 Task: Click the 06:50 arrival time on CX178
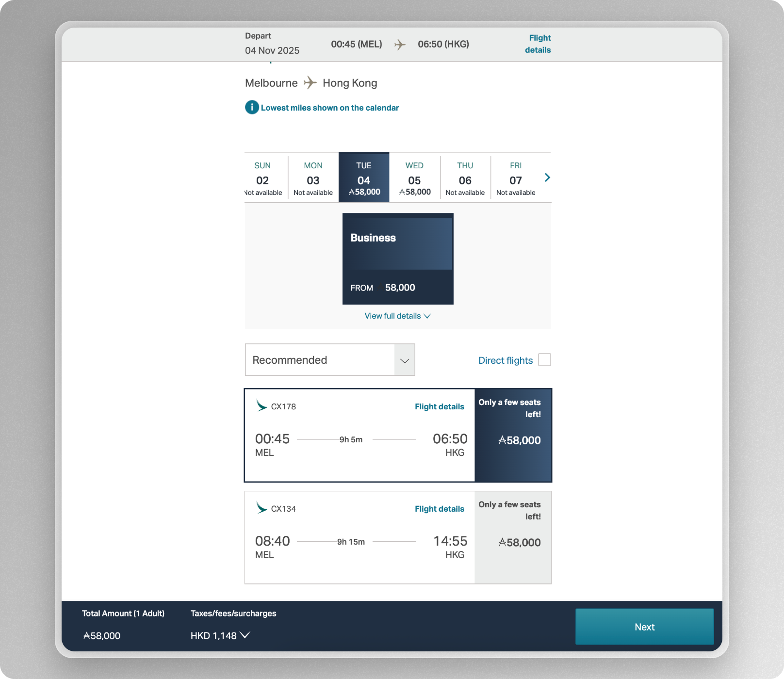pos(450,439)
